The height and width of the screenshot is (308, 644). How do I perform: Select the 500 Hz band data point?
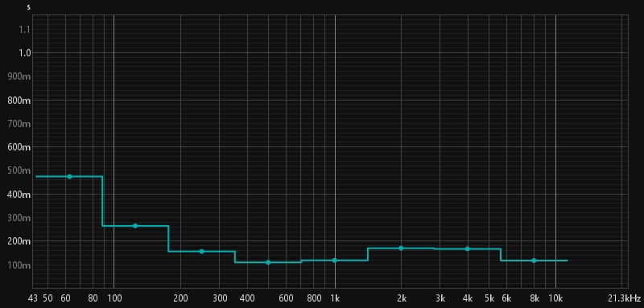pos(268,262)
